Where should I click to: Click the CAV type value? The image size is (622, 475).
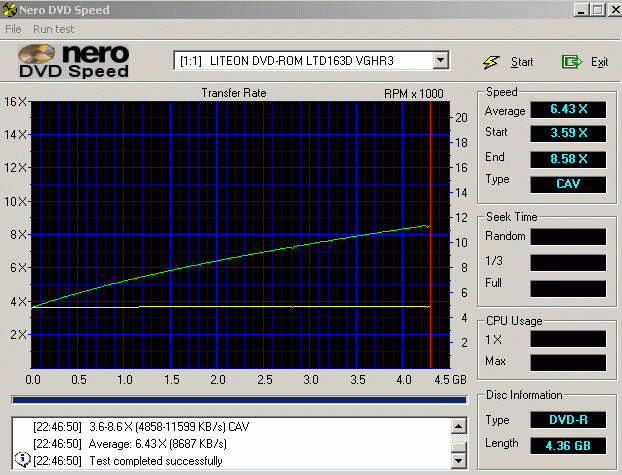pyautogui.click(x=568, y=184)
